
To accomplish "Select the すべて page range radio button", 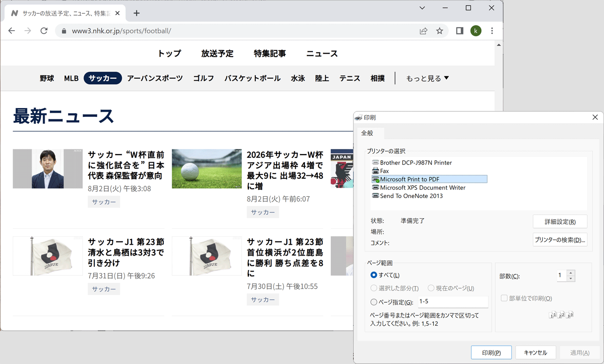I will tap(374, 275).
